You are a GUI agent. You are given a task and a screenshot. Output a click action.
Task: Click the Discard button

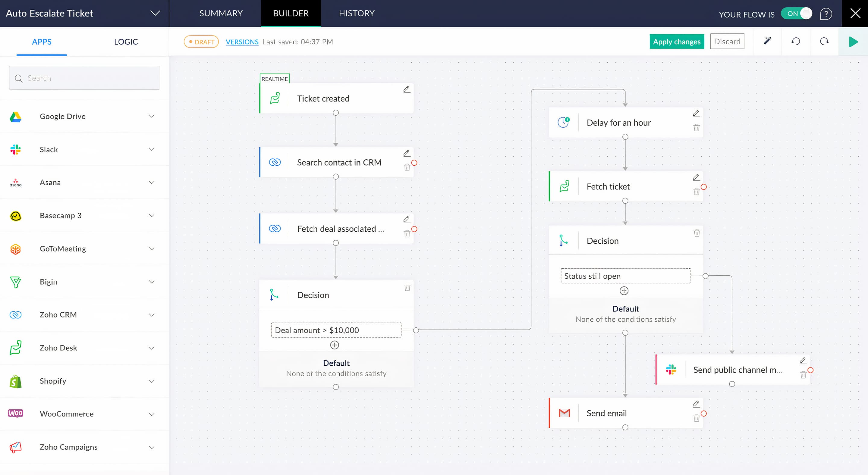coord(728,41)
